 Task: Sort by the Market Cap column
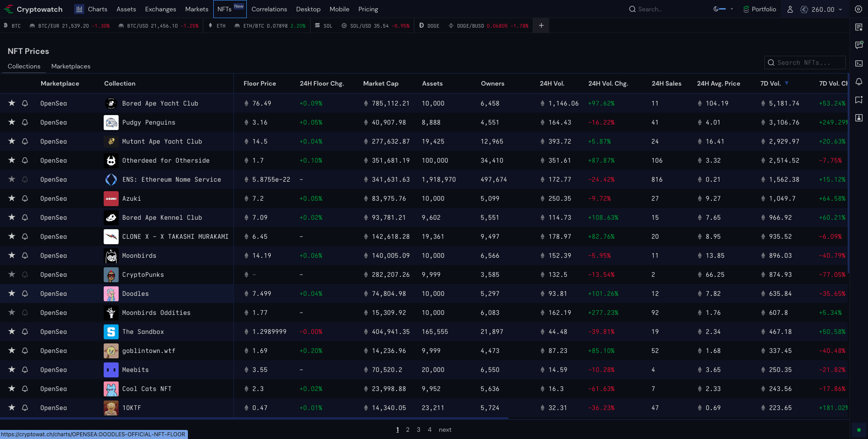[x=381, y=83]
